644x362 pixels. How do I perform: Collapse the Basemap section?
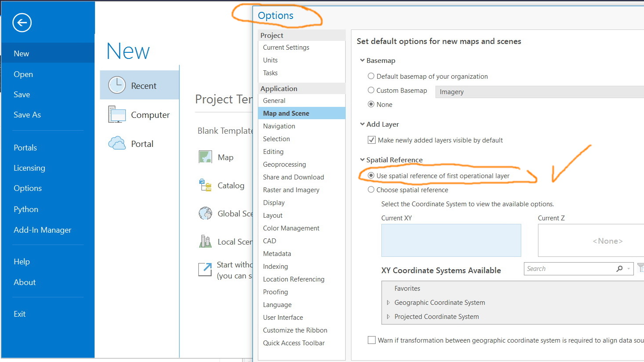pos(362,60)
